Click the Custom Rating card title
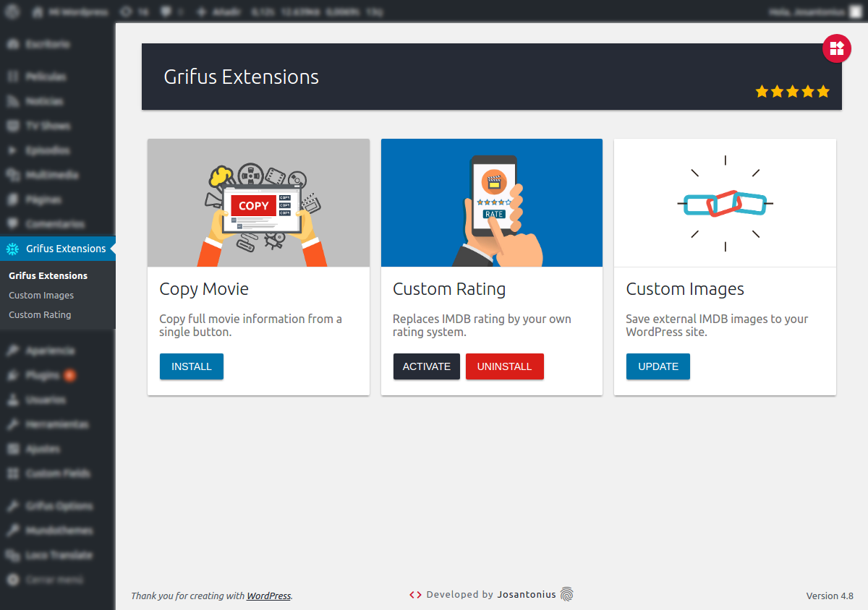Screen dimensions: 868x610 [449, 289]
